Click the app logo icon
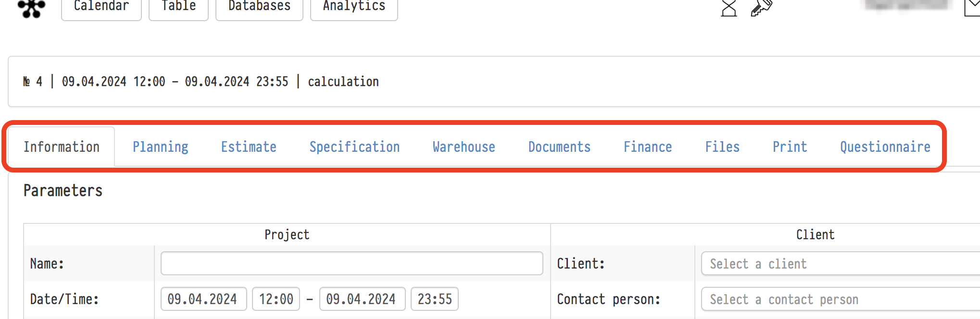This screenshot has height=319, width=980. coord(31,7)
